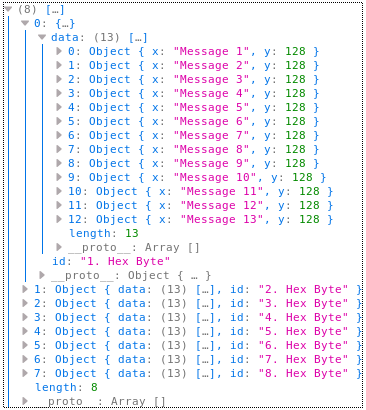The height and width of the screenshot is (410, 366).
Task: Expand the Message 9 object row
Action: pyautogui.click(x=59, y=163)
